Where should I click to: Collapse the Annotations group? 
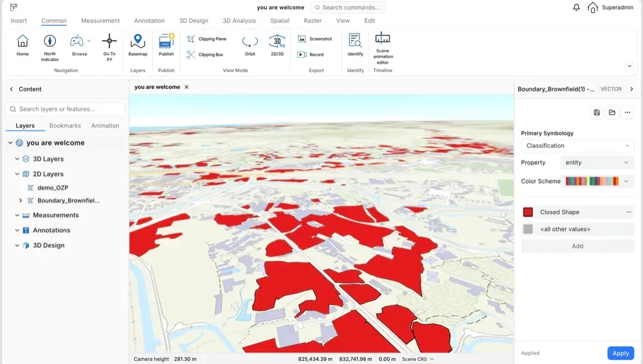click(17, 230)
